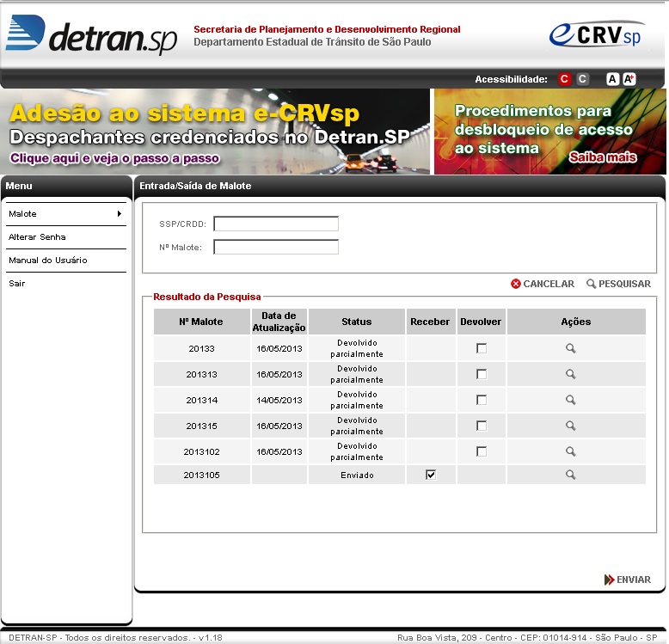Check Devolver box for malote 201315
669x644 pixels.
coord(482,426)
